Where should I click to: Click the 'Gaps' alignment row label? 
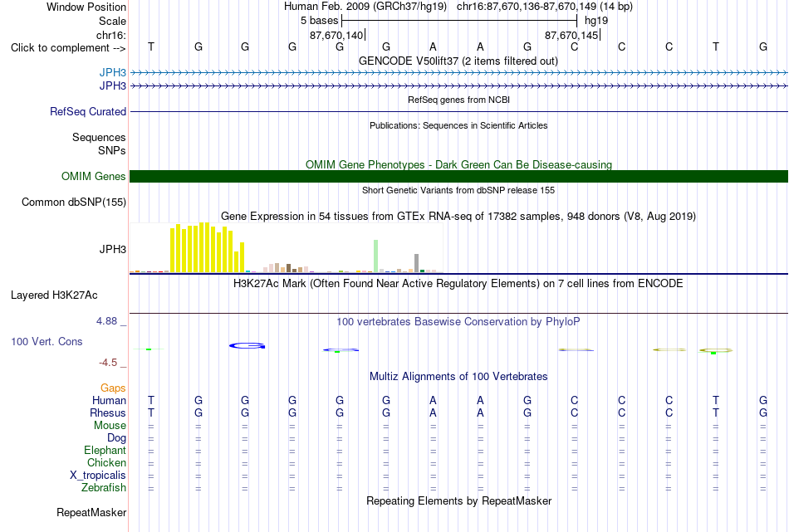(113, 388)
